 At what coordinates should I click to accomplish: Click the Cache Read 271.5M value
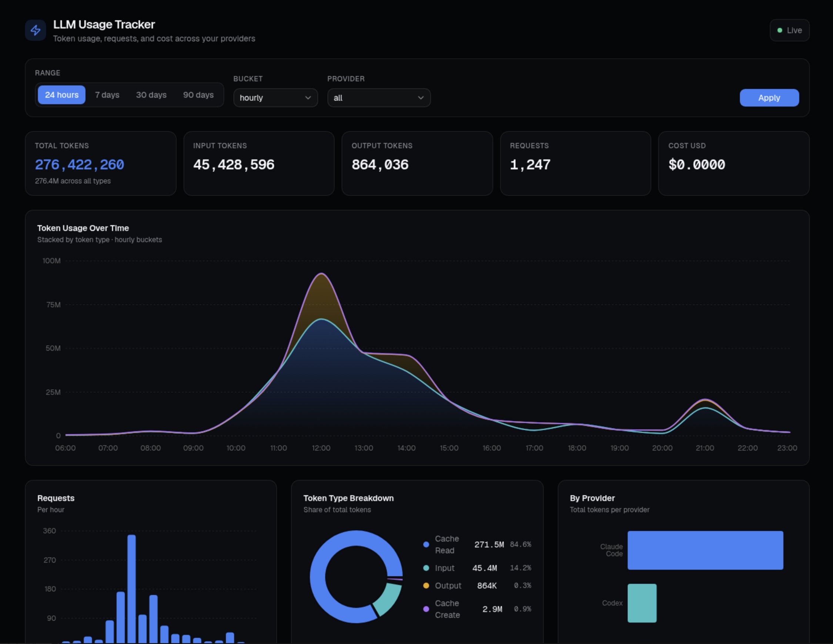[x=489, y=544]
